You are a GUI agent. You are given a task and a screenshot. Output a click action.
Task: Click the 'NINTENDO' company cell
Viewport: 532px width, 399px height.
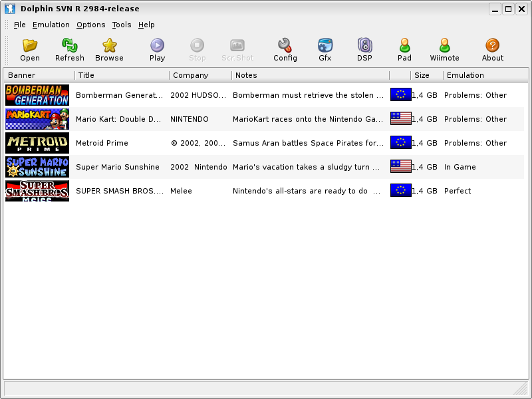coord(190,119)
